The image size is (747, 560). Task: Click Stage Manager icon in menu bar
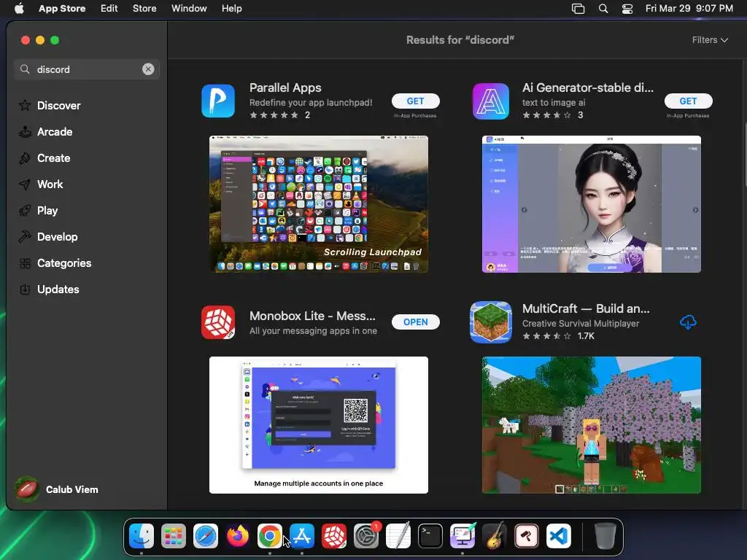tap(578, 9)
